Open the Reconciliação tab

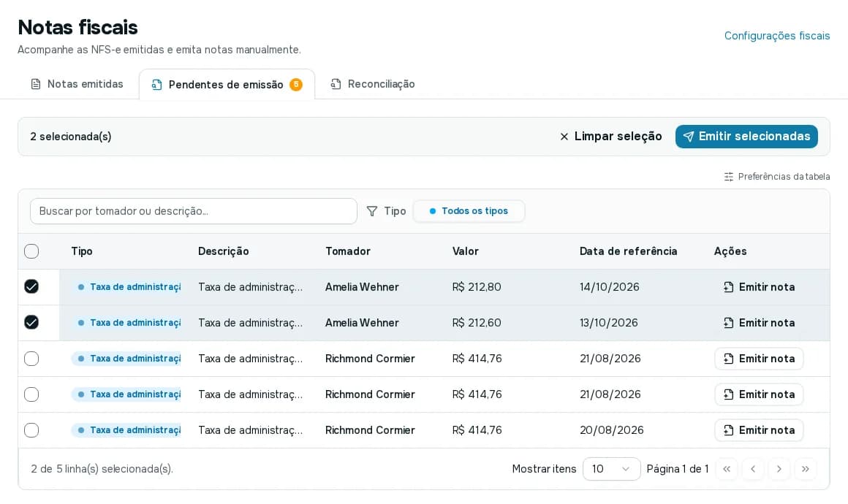373,84
